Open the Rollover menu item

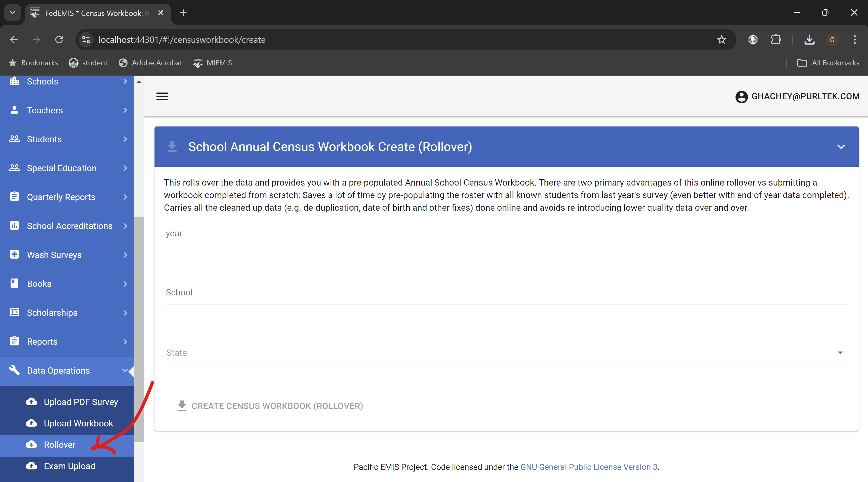pos(60,445)
